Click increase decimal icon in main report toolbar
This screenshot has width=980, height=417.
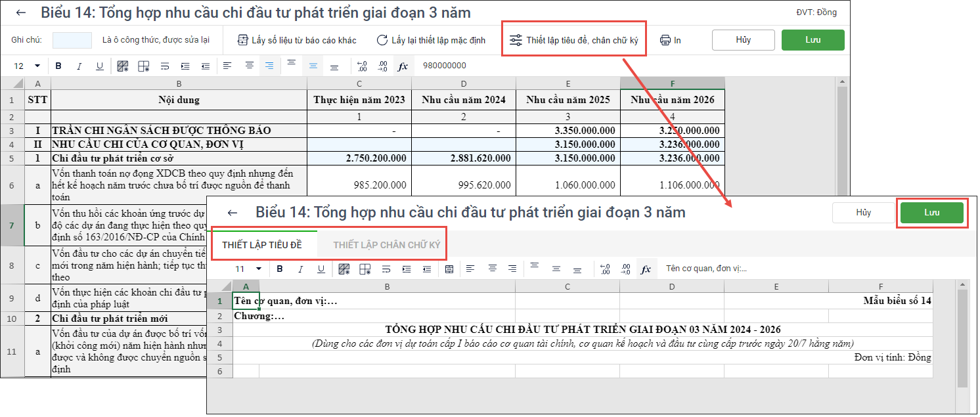point(362,66)
